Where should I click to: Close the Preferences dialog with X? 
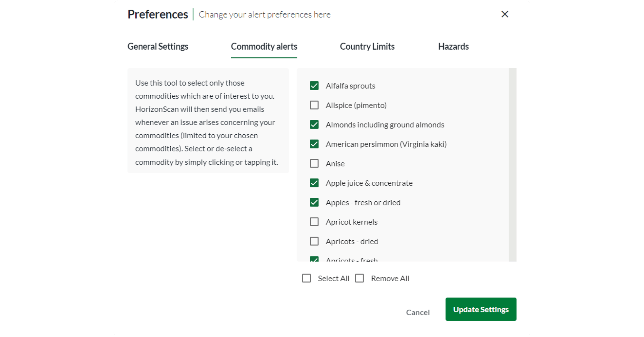point(505,14)
